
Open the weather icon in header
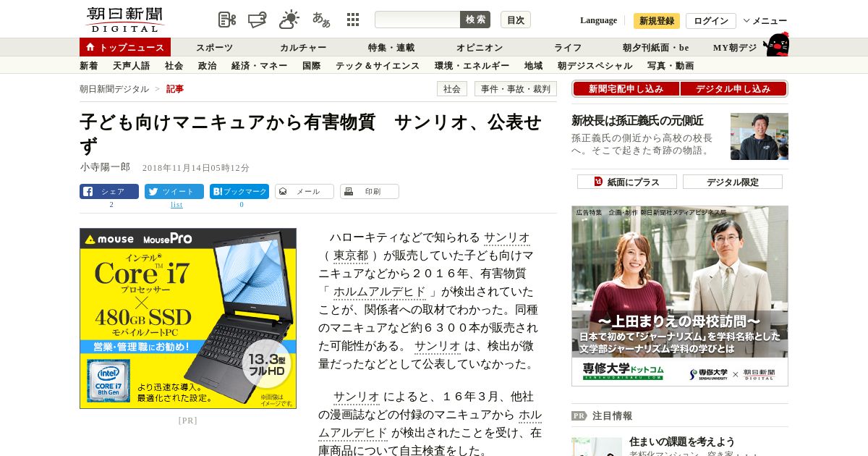(x=289, y=20)
